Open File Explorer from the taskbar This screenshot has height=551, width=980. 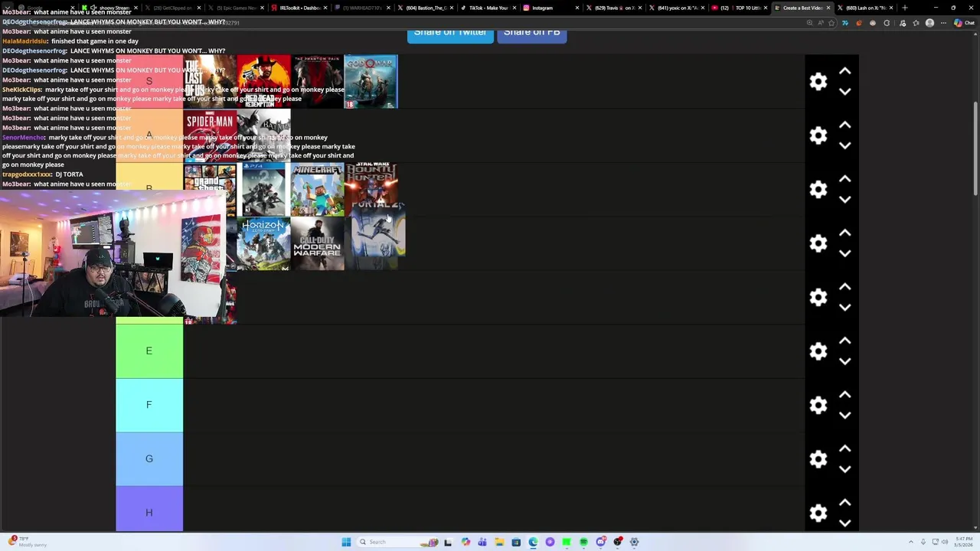499,542
